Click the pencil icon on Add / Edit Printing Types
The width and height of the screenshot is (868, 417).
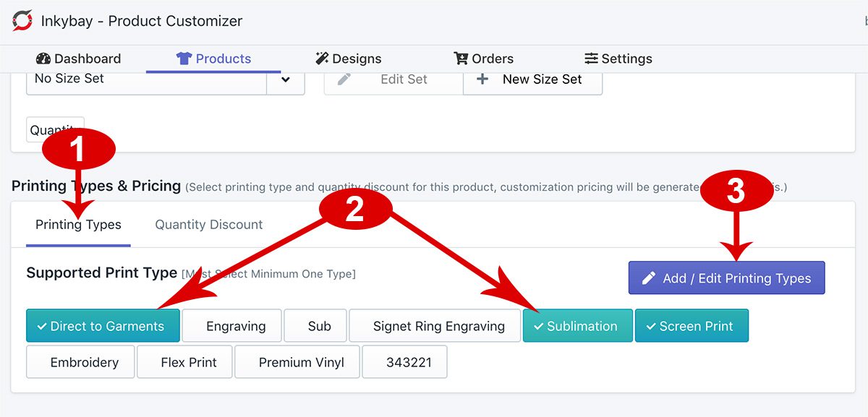(649, 278)
